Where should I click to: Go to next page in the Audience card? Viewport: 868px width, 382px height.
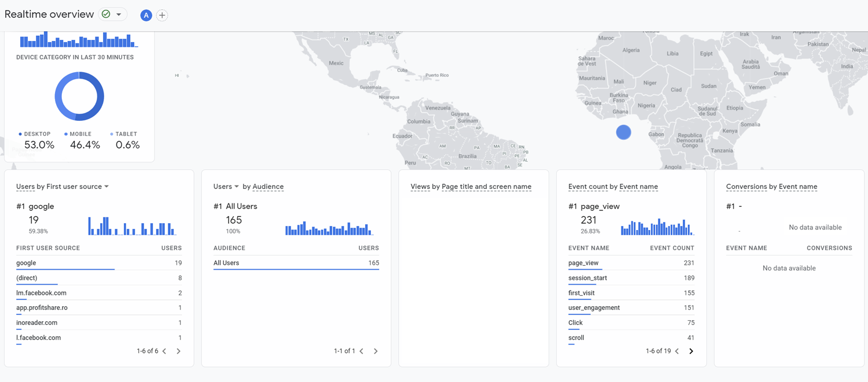376,351
